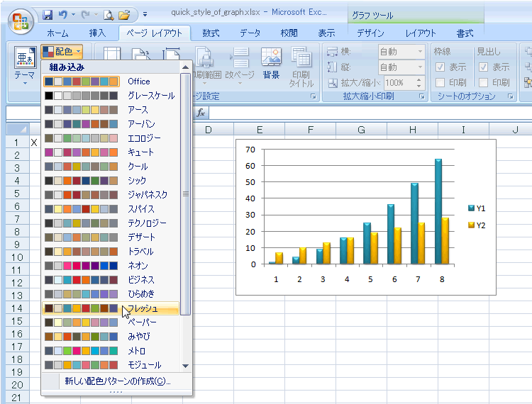Viewport: 532px width, 404px height.
Task: Customize the quick access toolbar arrow
Action: pos(145,15)
